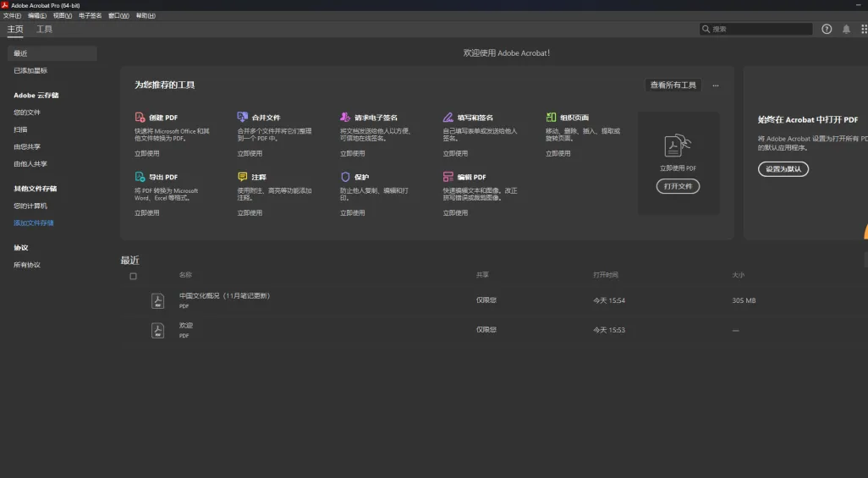Sort by the 名称 column header
The width and height of the screenshot is (868, 478).
[185, 275]
